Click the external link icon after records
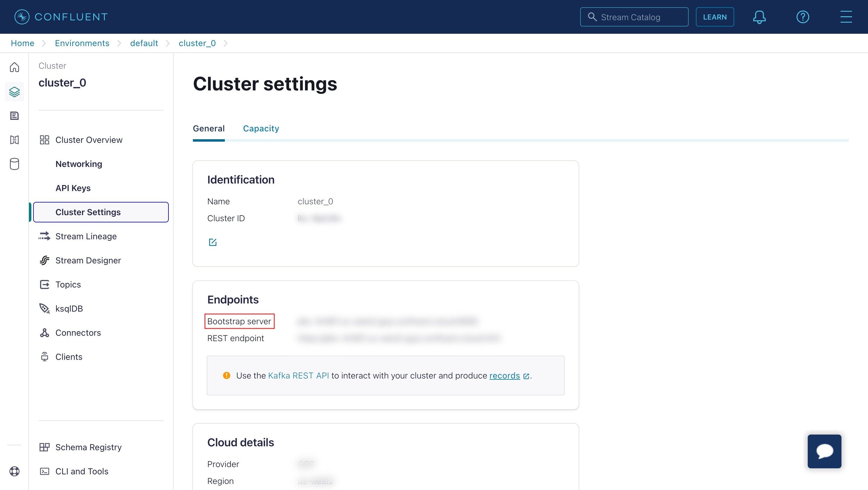The width and height of the screenshot is (868, 490). pyautogui.click(x=526, y=376)
